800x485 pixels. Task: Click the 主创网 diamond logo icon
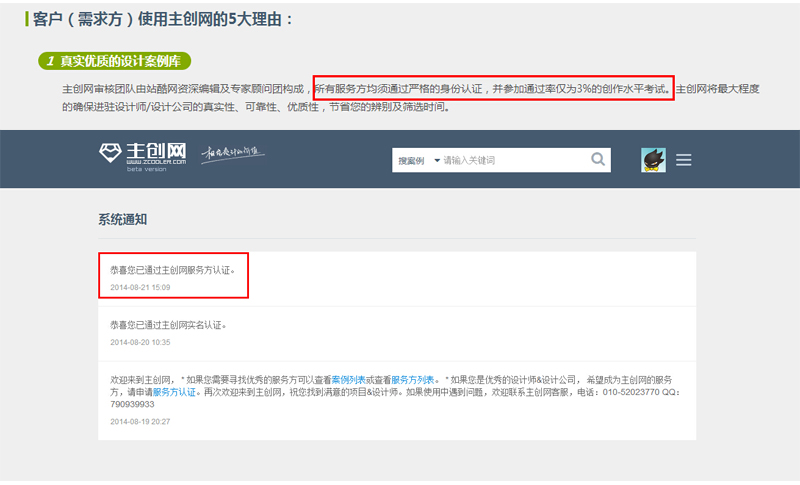109,153
